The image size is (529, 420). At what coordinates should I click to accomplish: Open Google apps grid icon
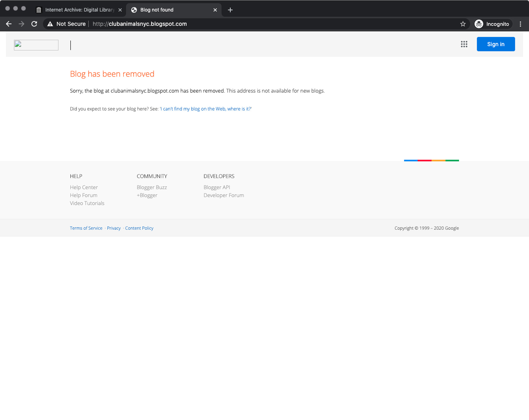click(464, 44)
